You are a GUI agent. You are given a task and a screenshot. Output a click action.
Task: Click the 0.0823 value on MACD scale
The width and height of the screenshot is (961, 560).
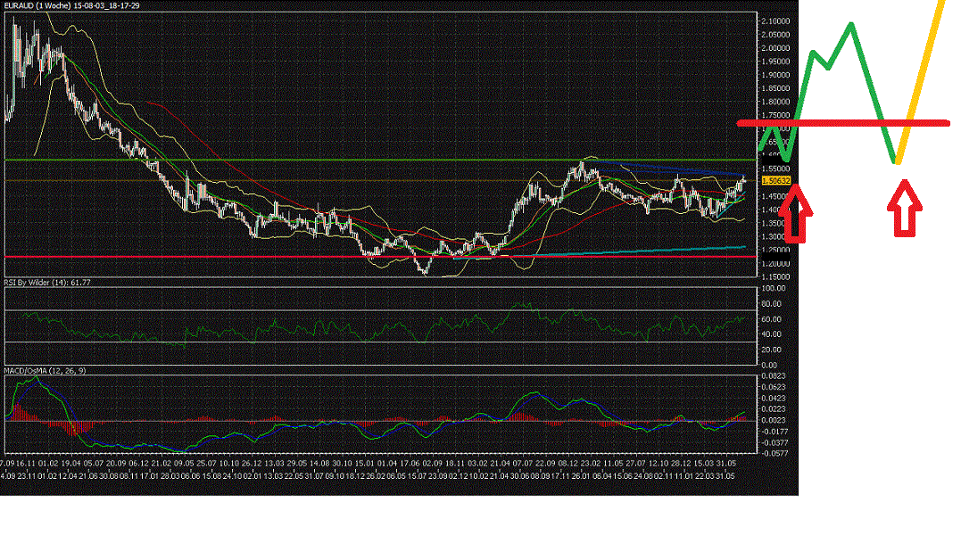(775, 376)
